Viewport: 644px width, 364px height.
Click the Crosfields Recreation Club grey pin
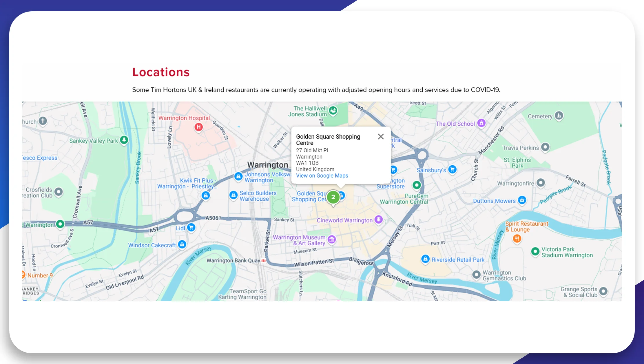(x=59, y=192)
